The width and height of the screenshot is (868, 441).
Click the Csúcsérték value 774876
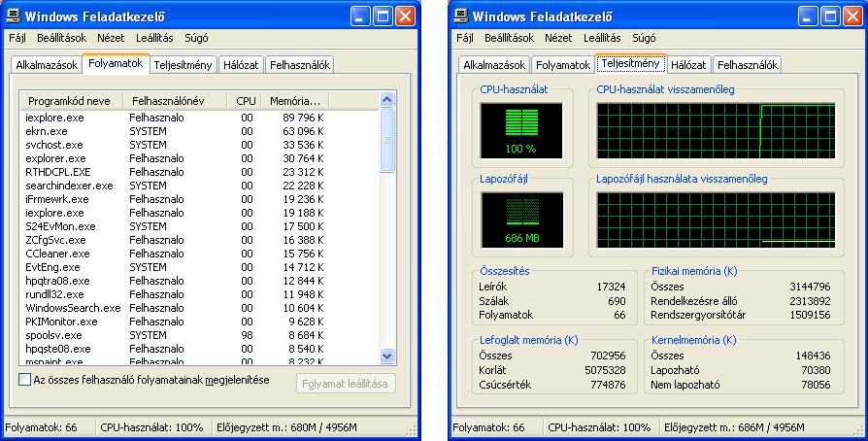(608, 384)
